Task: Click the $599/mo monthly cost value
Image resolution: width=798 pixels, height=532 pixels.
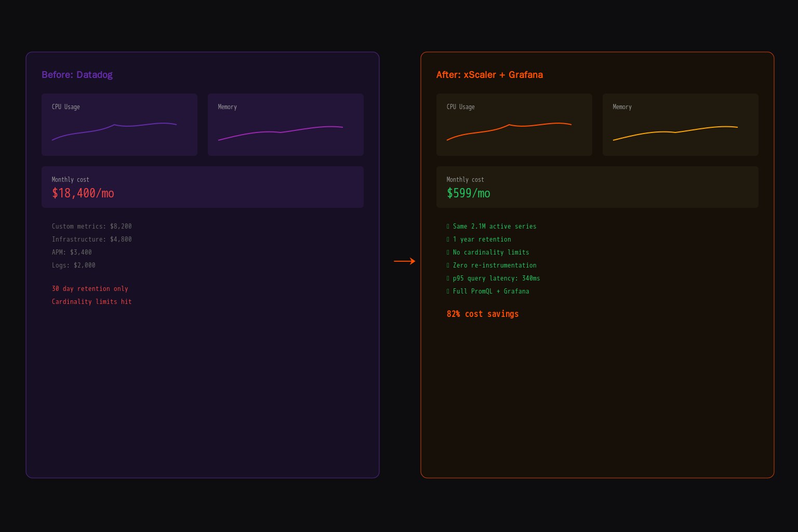Action: click(x=469, y=193)
